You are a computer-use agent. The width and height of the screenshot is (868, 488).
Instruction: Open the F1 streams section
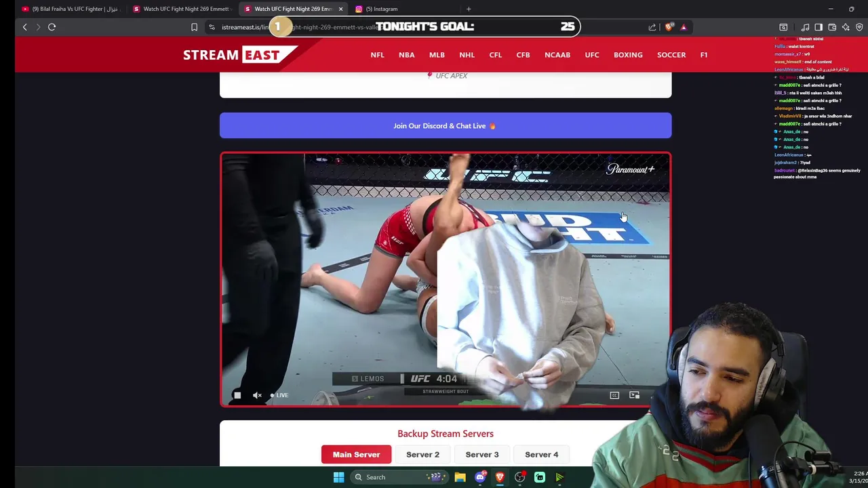(704, 55)
